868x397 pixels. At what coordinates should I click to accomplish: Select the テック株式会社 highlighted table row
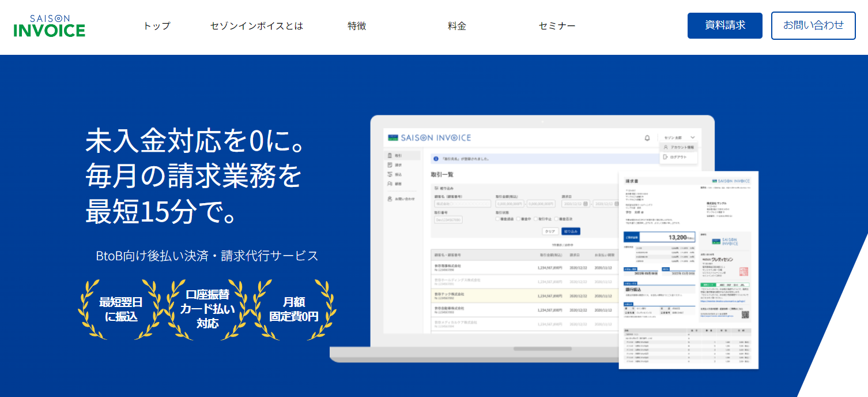point(524,295)
